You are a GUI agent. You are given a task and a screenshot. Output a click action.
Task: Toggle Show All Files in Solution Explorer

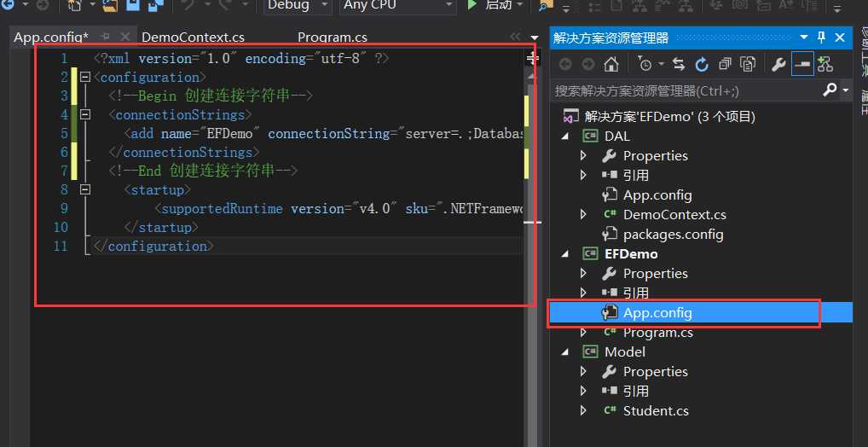click(748, 64)
